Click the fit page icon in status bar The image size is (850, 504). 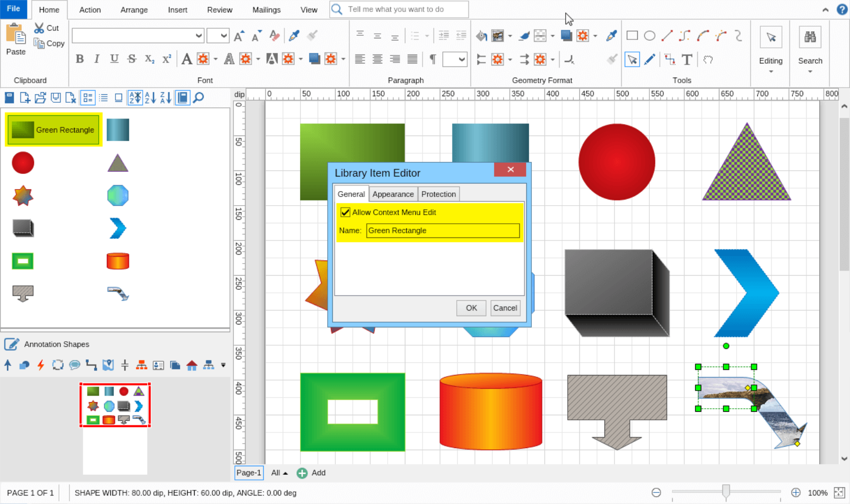(x=839, y=492)
